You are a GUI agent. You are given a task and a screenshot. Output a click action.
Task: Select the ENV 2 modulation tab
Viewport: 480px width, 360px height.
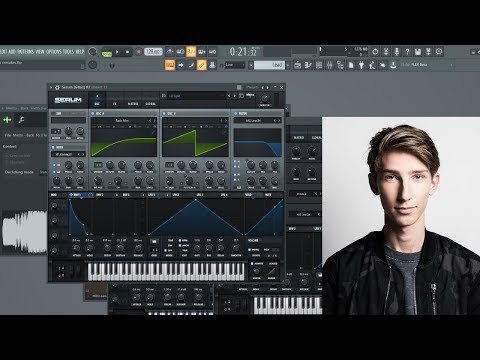click(99, 195)
